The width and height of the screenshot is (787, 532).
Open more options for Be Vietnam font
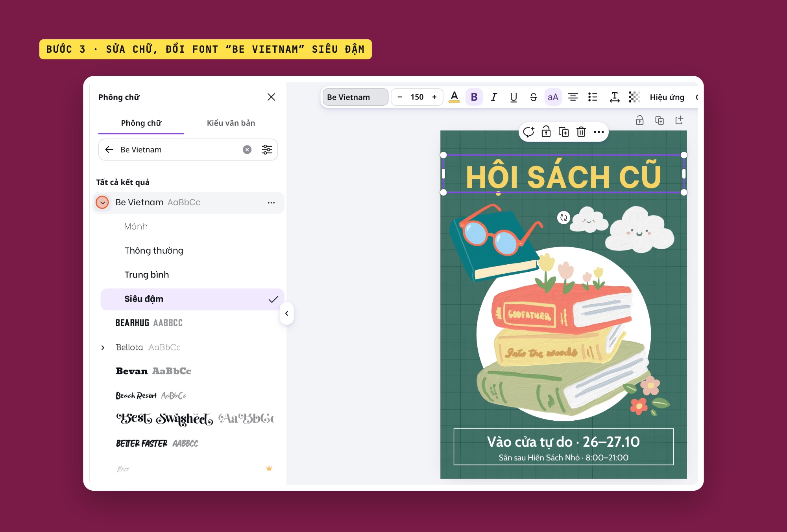pos(271,203)
